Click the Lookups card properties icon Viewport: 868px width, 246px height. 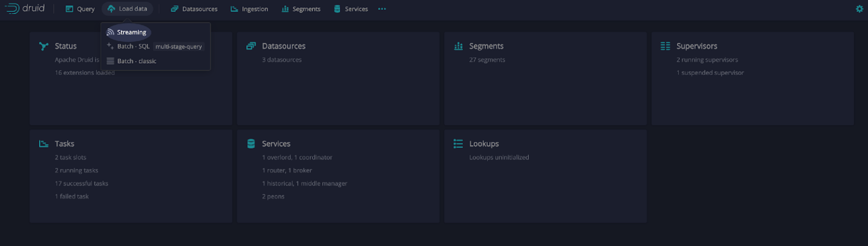458,144
